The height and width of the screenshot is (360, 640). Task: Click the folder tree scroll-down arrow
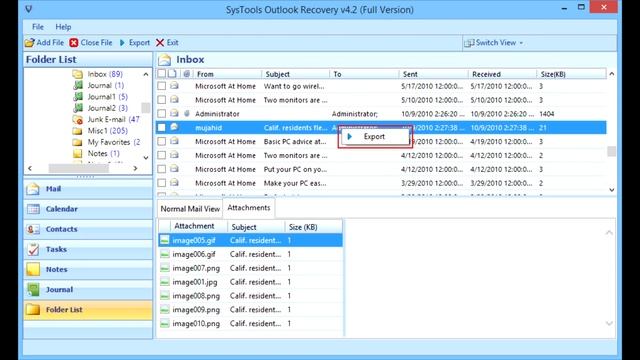click(146, 158)
